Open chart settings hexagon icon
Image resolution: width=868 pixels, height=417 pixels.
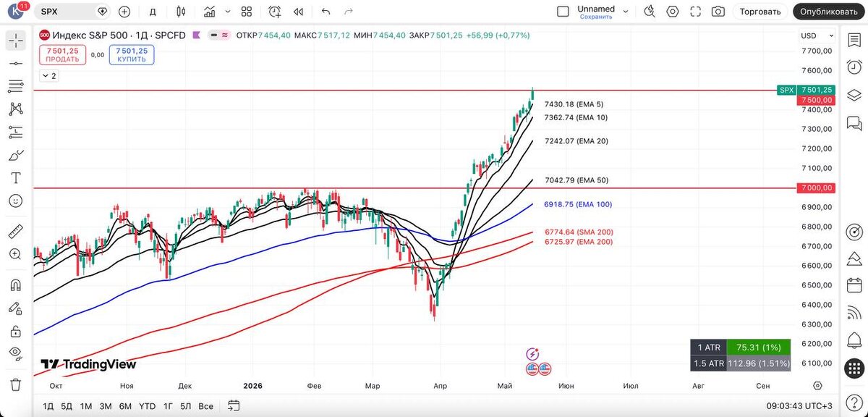click(673, 12)
